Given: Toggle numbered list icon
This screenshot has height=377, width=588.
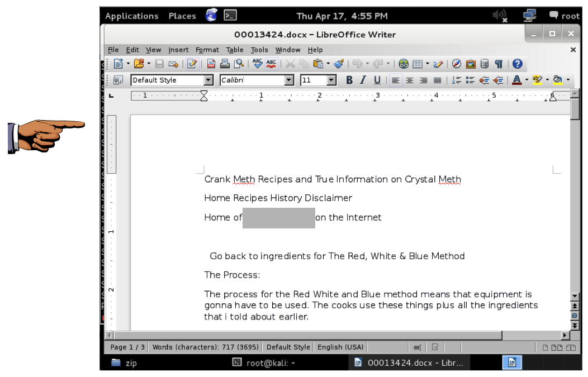Looking at the screenshot, I should coord(457,80).
